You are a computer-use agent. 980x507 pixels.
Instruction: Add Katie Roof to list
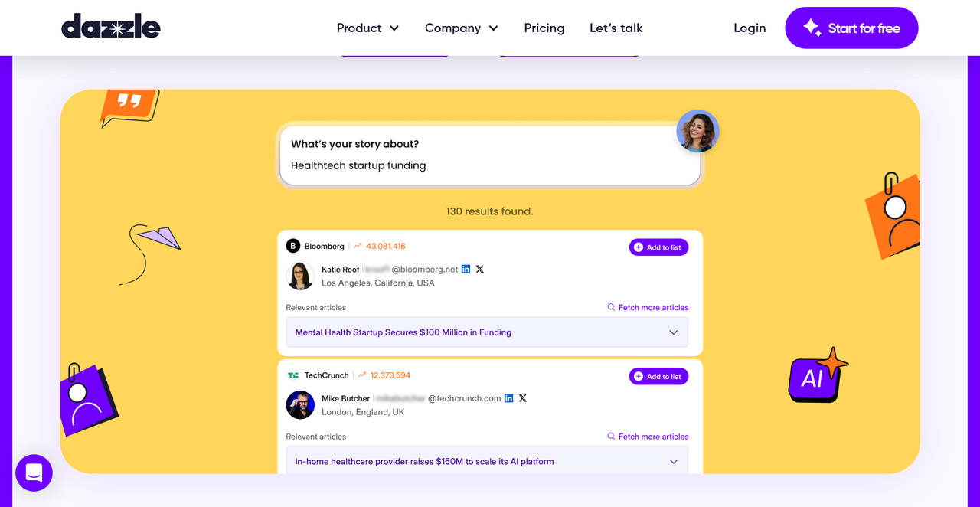pyautogui.click(x=658, y=247)
